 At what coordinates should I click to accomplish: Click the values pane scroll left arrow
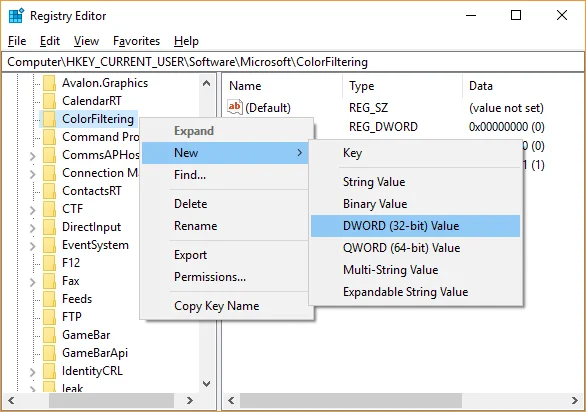(x=231, y=400)
